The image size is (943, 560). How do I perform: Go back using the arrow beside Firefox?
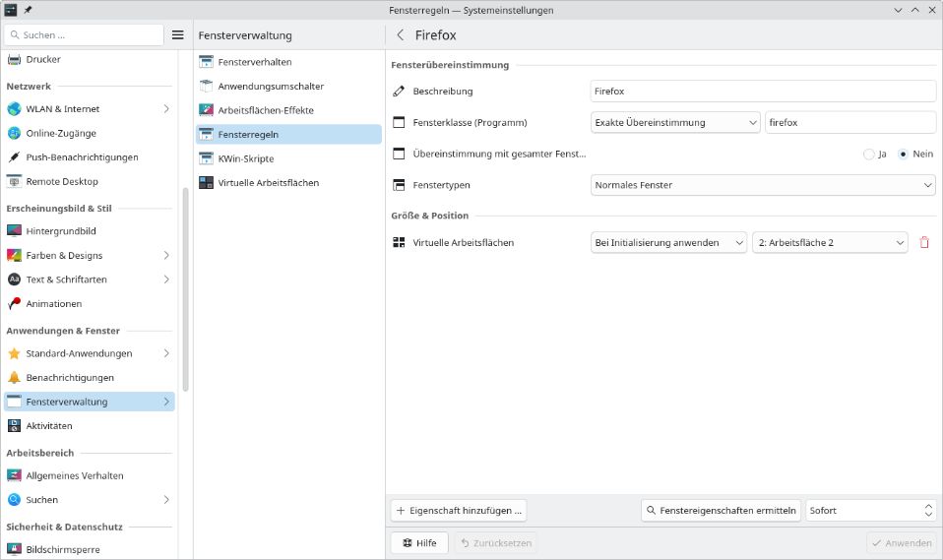(x=401, y=34)
